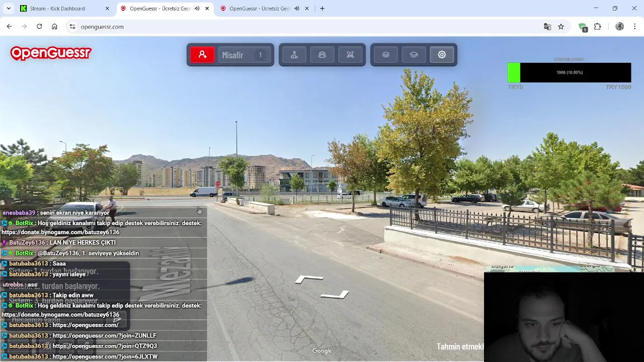Open the Chrome profile avatar
The image size is (644, 362).
[x=619, y=27]
